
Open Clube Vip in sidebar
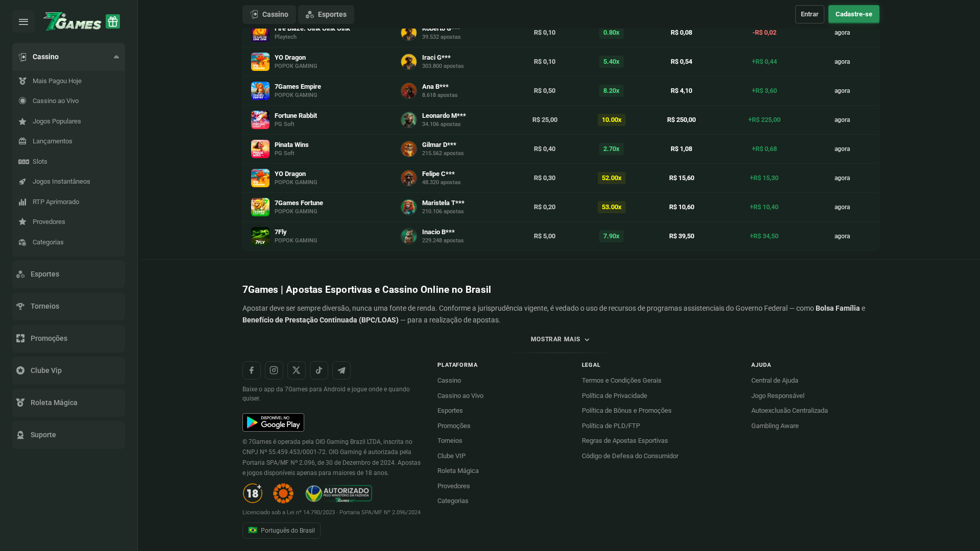pyautogui.click(x=68, y=370)
